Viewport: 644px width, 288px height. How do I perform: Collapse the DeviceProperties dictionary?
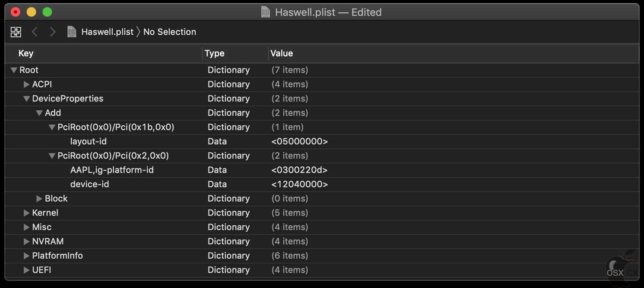pyautogui.click(x=27, y=99)
